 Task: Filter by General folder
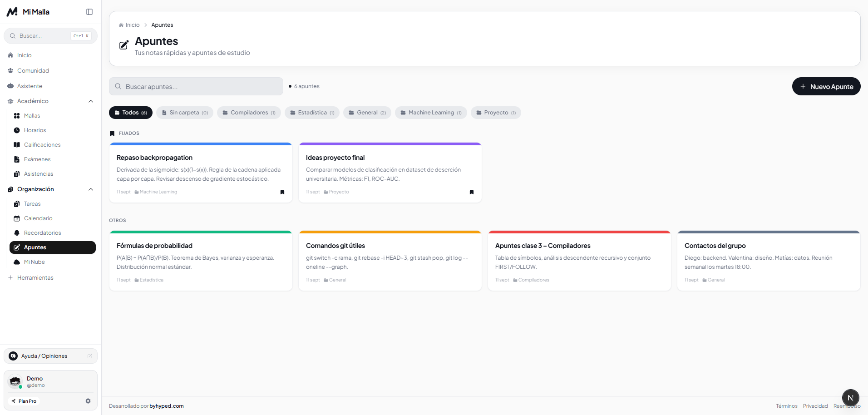367,113
